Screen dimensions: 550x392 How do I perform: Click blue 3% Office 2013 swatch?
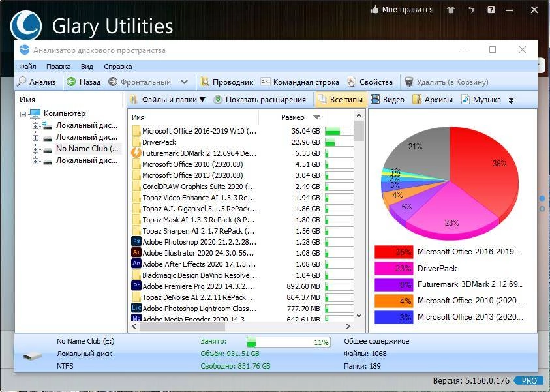[393, 317]
